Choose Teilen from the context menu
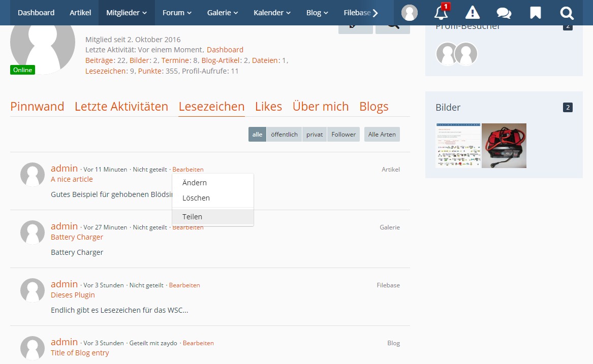593x364 pixels. click(x=193, y=217)
